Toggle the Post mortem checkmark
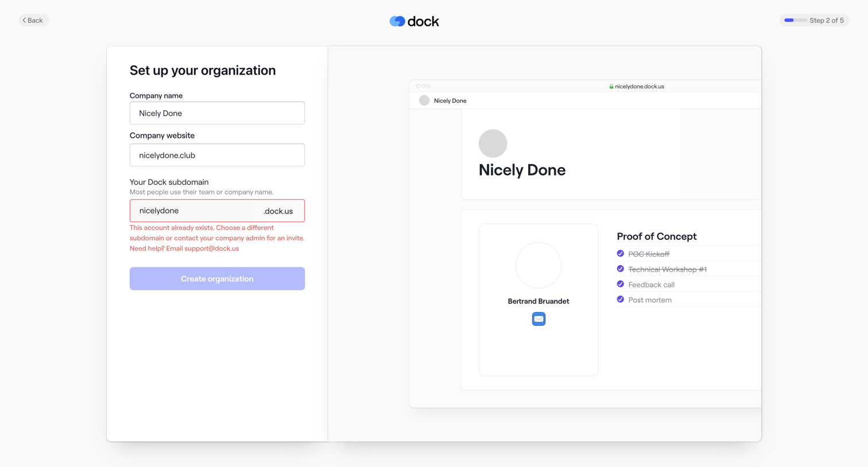Screen dimensions: 868x467 [x=621, y=299]
